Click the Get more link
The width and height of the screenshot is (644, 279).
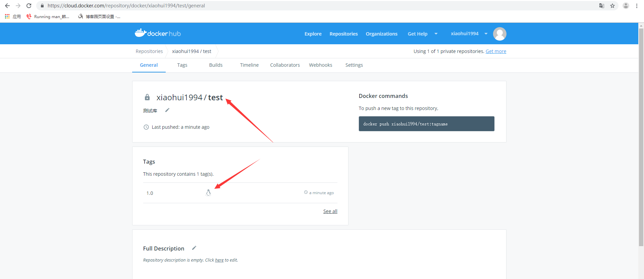pyautogui.click(x=496, y=51)
